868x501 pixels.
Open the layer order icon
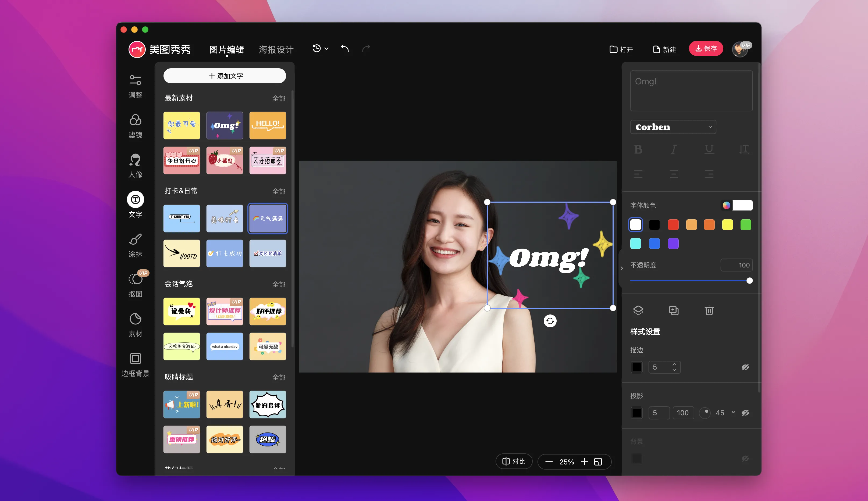point(638,310)
